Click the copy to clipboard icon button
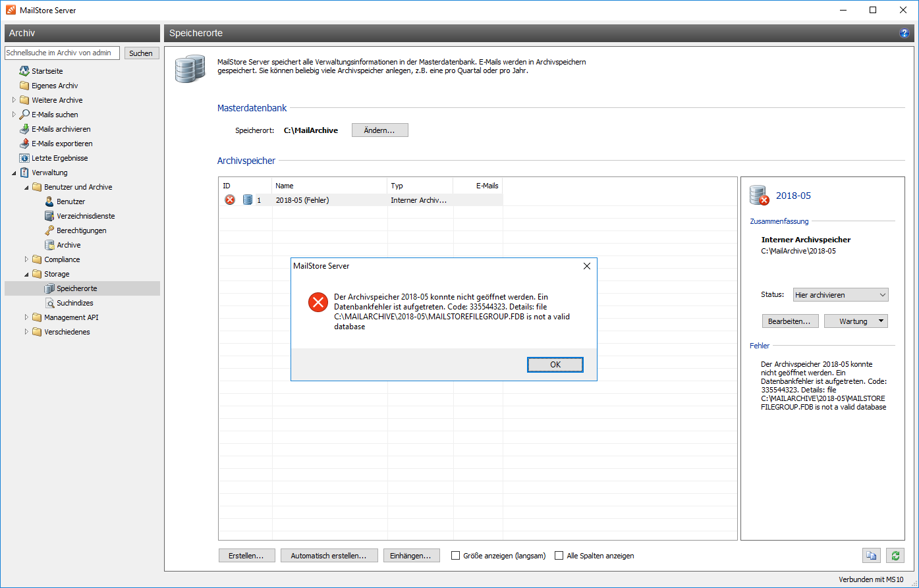 pos(872,556)
